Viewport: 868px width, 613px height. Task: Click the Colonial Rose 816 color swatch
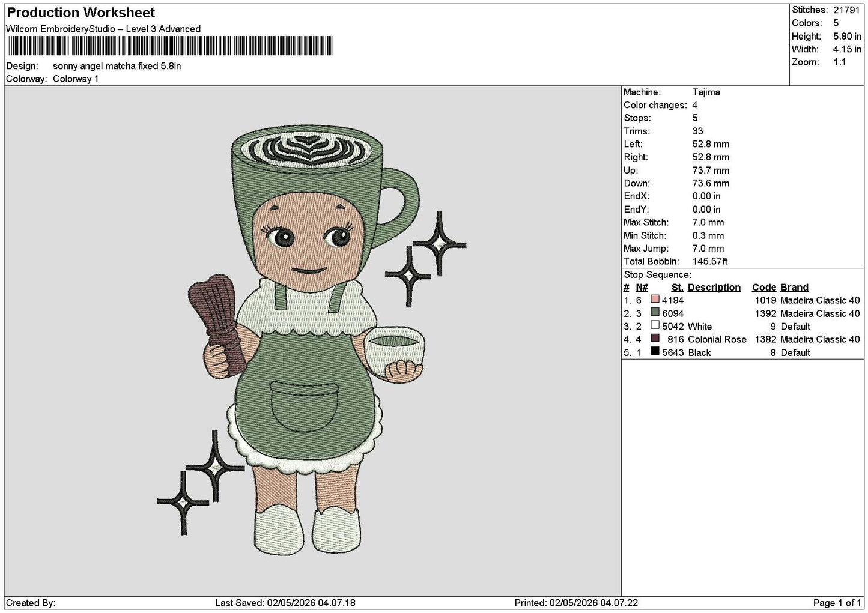click(655, 339)
